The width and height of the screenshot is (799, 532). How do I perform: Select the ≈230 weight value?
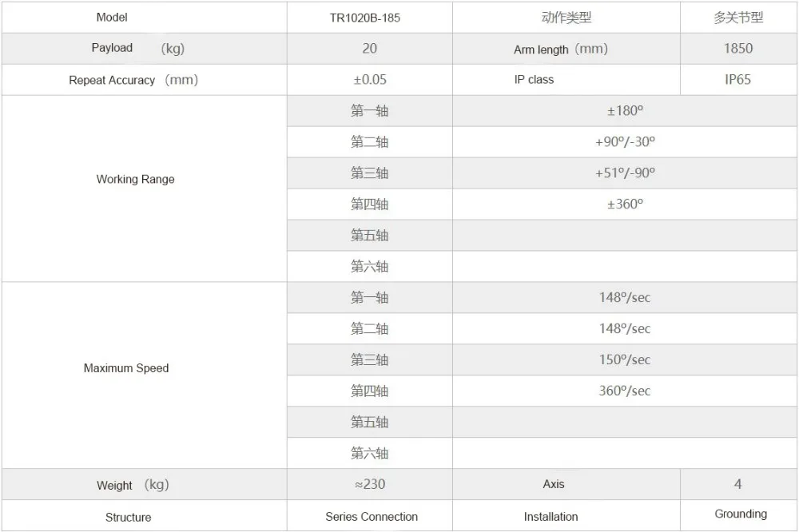pos(370,484)
